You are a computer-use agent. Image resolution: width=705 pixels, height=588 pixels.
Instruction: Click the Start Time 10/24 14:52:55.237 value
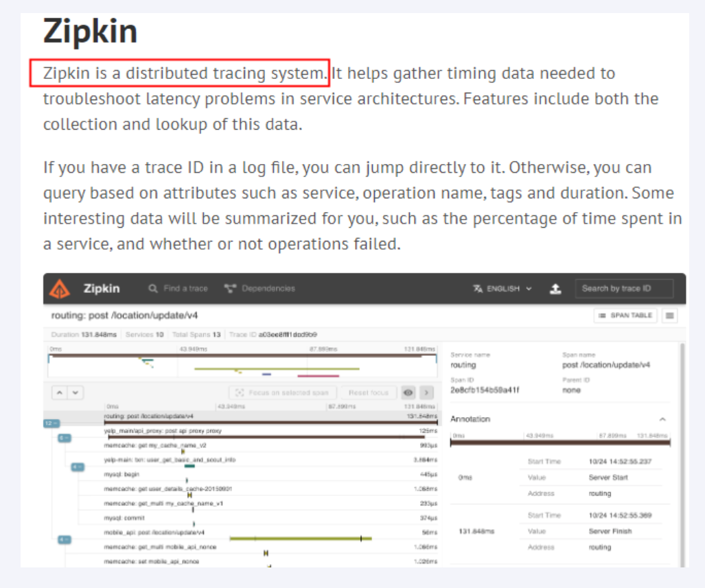click(x=620, y=462)
